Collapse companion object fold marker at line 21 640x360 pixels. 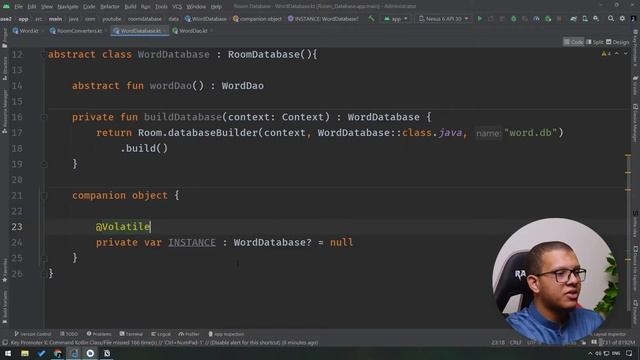pos(44,196)
